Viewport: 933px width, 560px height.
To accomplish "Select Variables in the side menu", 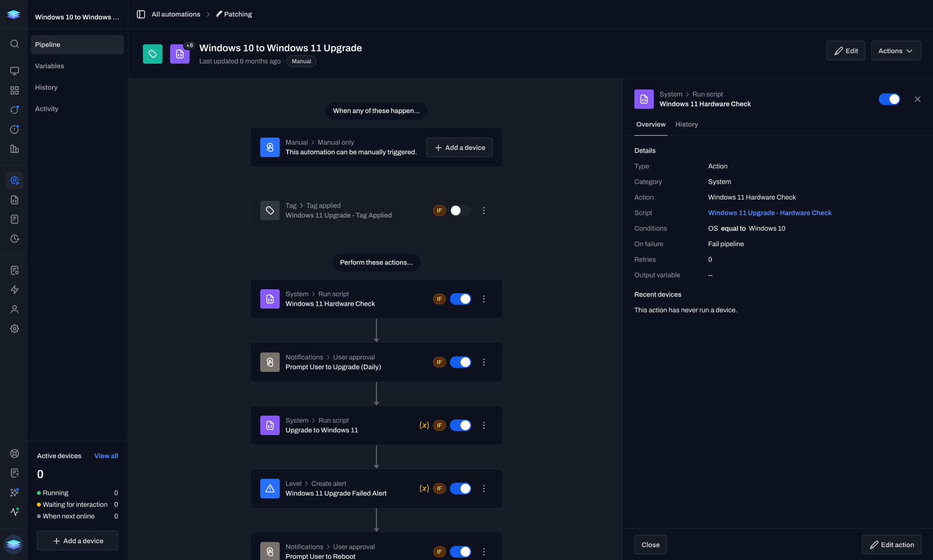I will click(x=77, y=66).
